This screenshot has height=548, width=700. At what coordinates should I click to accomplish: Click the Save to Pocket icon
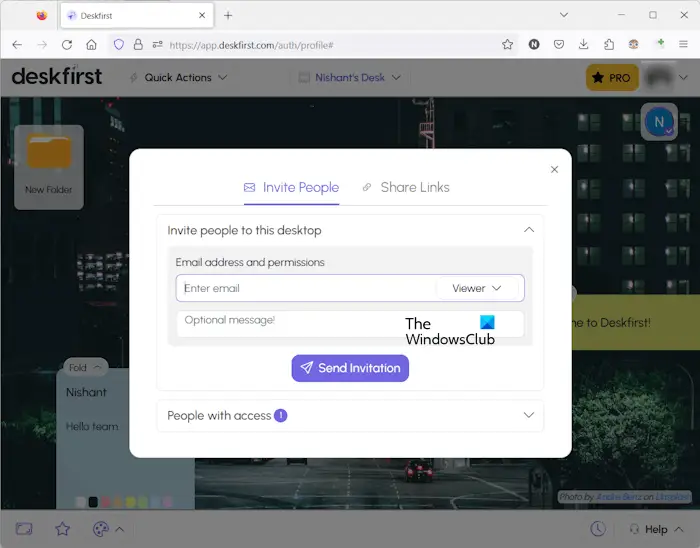pyautogui.click(x=559, y=44)
